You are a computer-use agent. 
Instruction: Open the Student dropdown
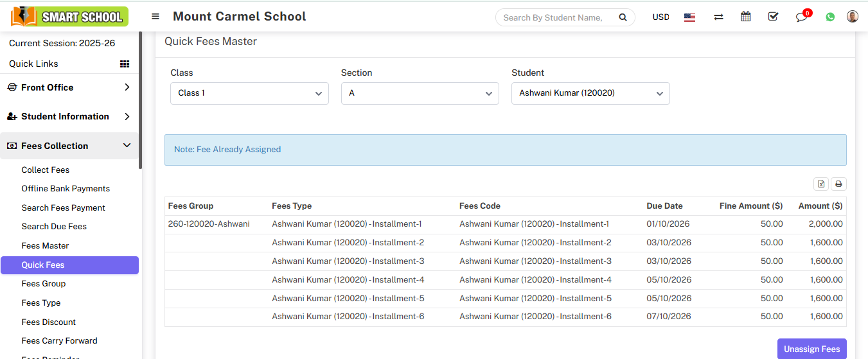[590, 93]
